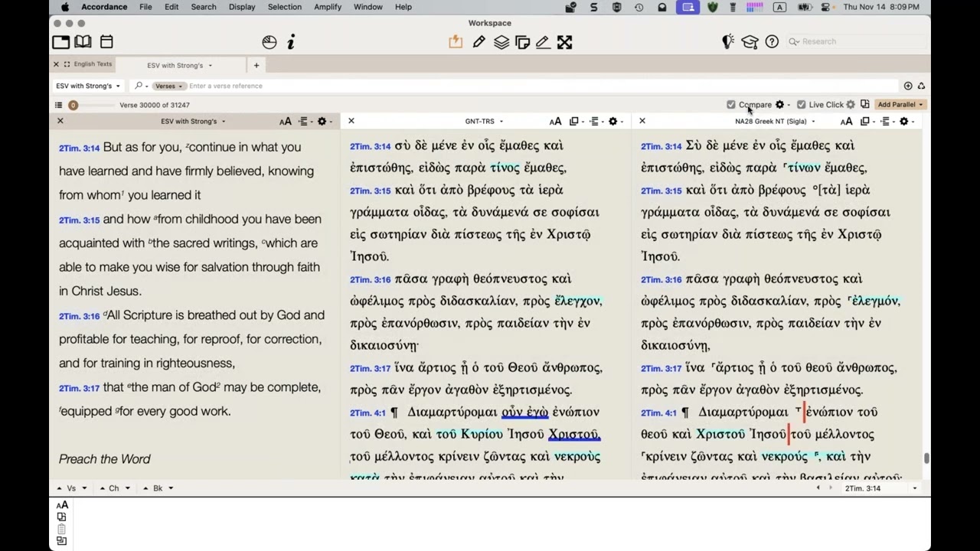Change text size in GNT-TRS pane
The width and height of the screenshot is (980, 551).
(x=555, y=122)
